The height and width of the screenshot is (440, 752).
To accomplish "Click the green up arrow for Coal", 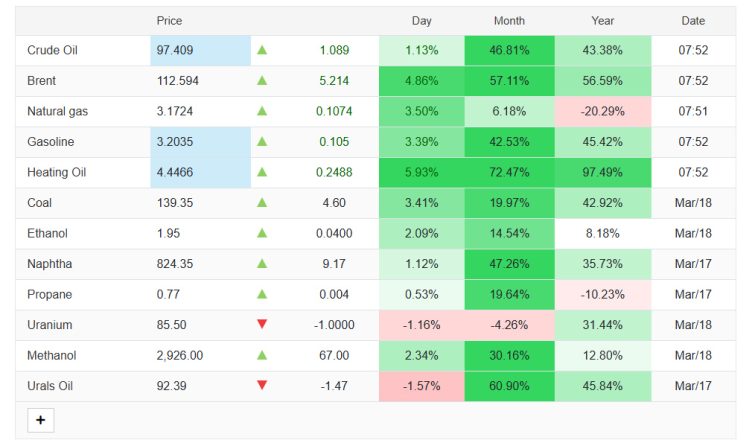I will coord(262,203).
